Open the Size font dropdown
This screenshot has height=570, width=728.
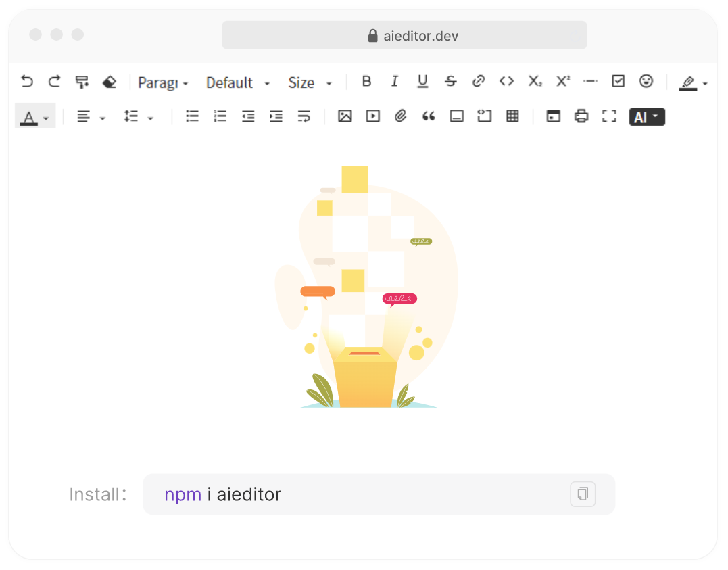(x=310, y=82)
